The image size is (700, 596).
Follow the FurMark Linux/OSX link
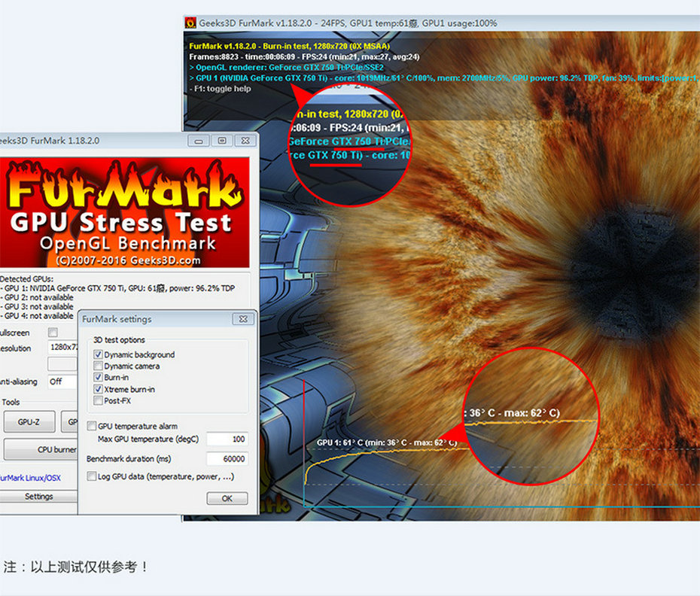[30, 478]
